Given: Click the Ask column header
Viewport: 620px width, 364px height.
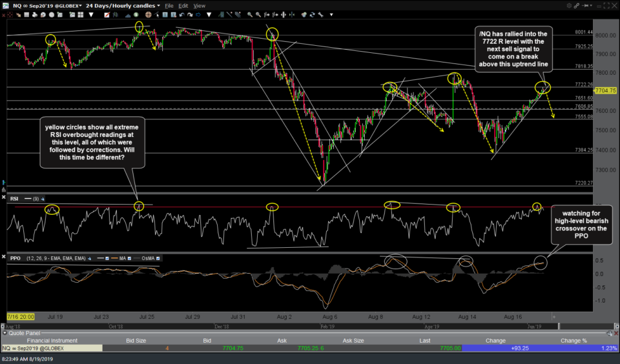Looking at the screenshot, I should coord(282,341).
